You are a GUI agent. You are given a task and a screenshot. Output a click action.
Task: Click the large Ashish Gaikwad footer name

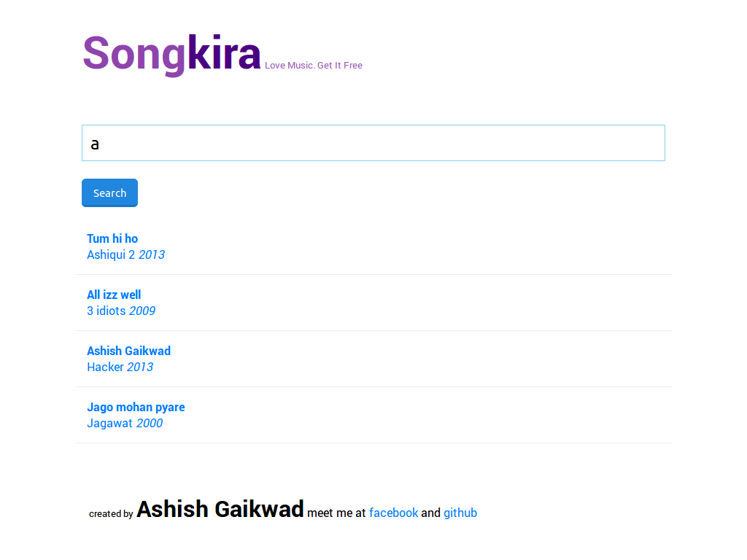coord(220,509)
